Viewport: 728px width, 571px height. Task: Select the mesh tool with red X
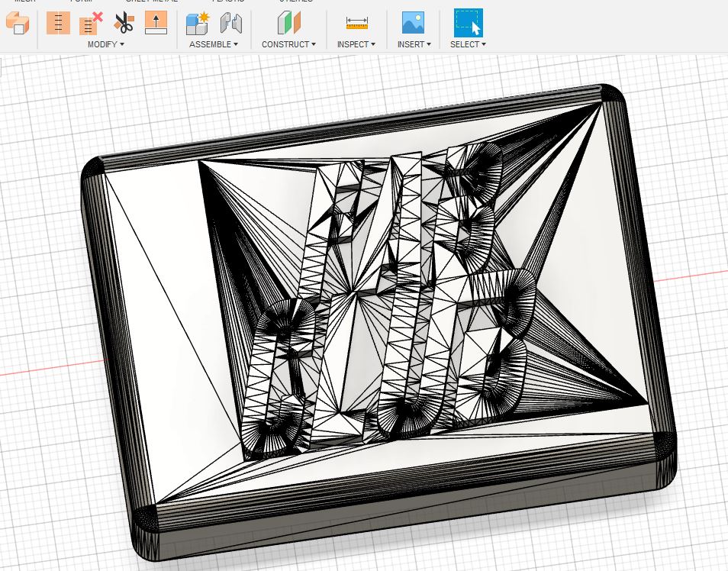pyautogui.click(x=91, y=23)
